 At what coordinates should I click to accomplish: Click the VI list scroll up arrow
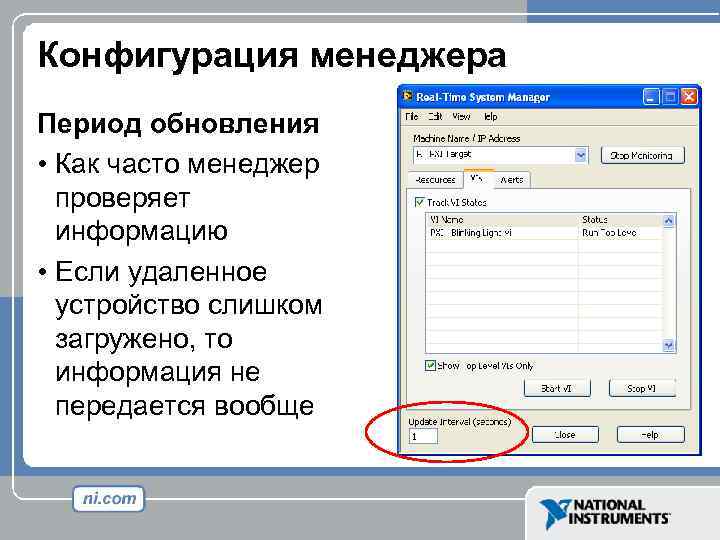point(669,221)
